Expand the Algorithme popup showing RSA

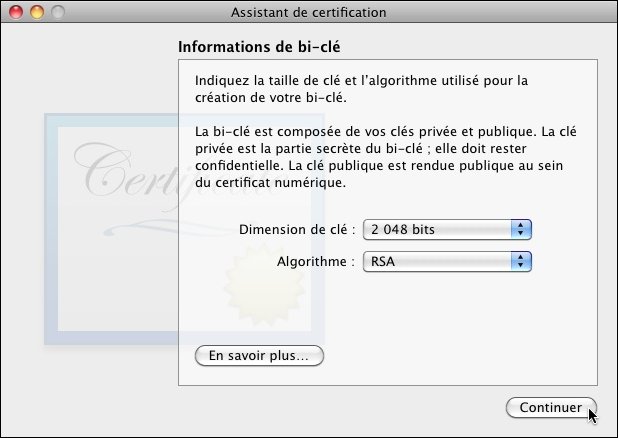click(447, 261)
